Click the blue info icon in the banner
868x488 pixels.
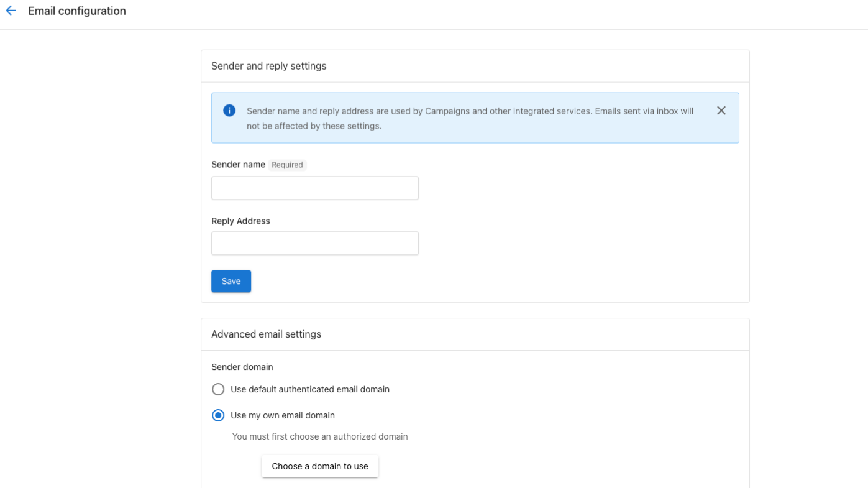229,110
